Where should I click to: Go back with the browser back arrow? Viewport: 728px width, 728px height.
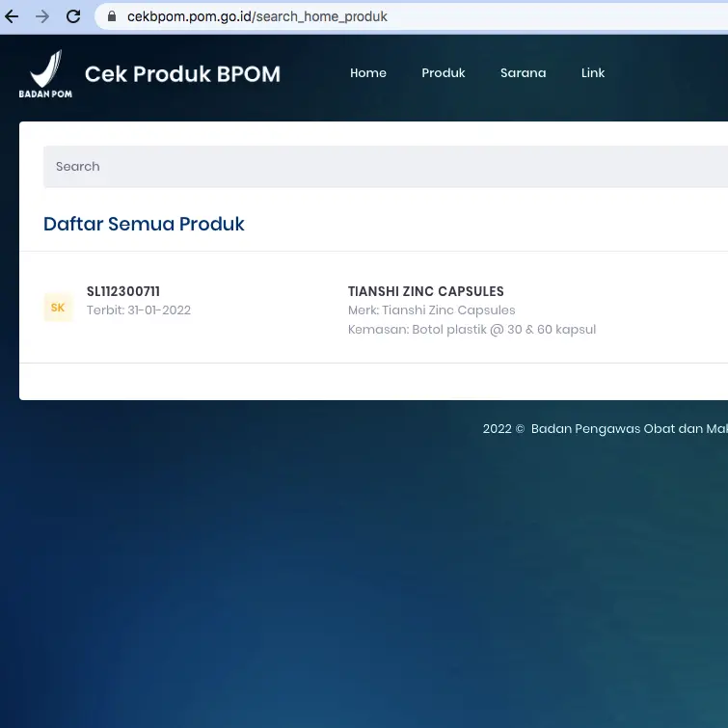pyautogui.click(x=12, y=16)
